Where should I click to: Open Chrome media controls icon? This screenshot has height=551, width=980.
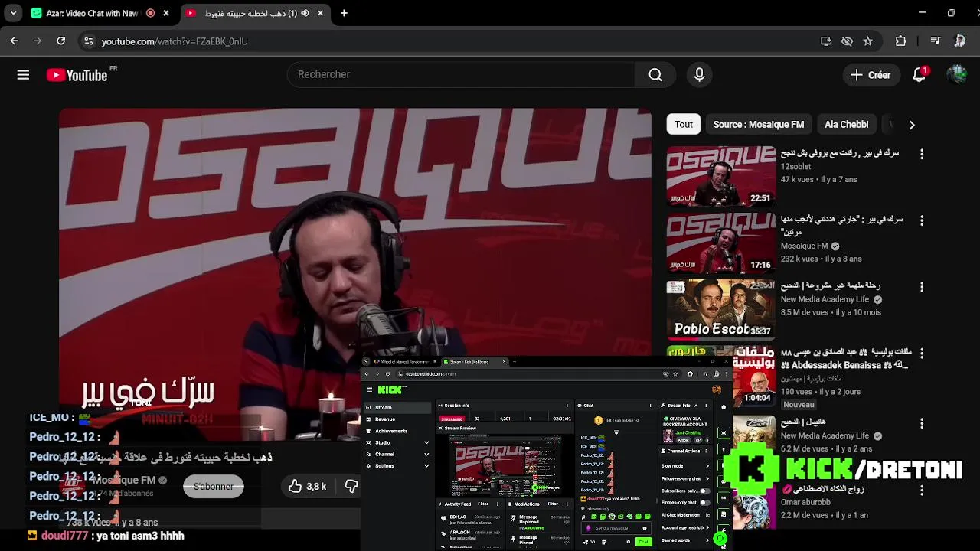(935, 41)
